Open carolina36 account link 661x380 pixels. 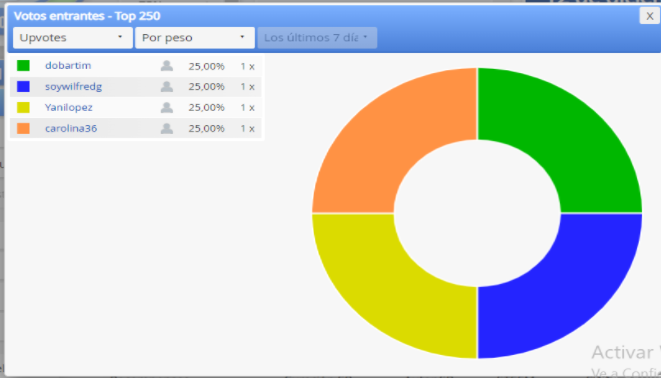(71, 128)
